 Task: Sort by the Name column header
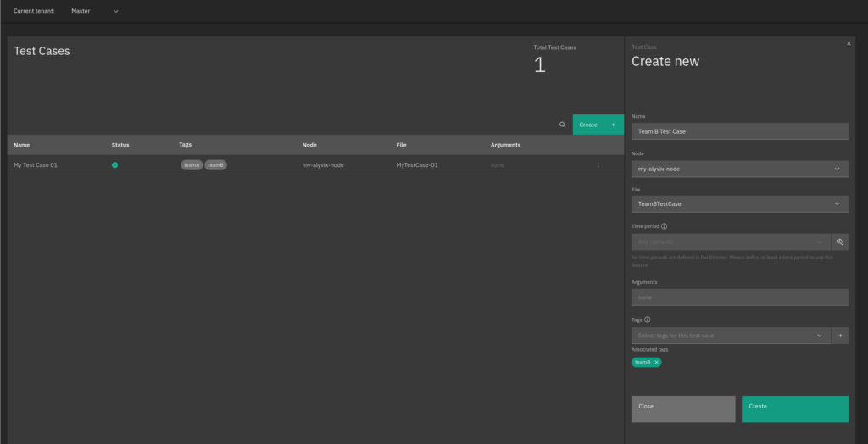[22, 145]
